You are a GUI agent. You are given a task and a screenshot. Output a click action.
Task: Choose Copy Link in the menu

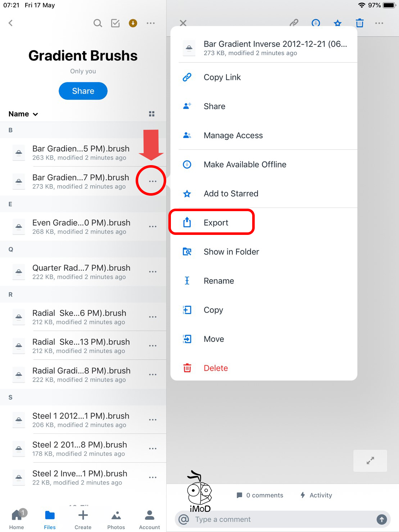222,77
